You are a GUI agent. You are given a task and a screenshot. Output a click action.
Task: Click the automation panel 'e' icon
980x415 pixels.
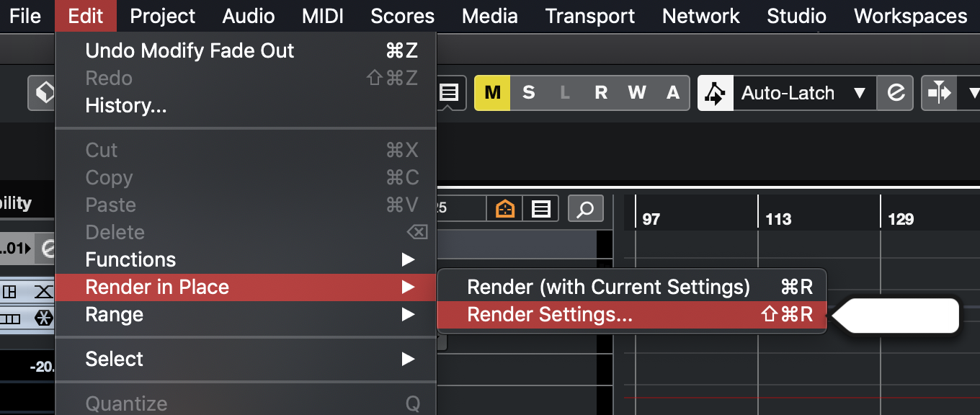[x=896, y=93]
